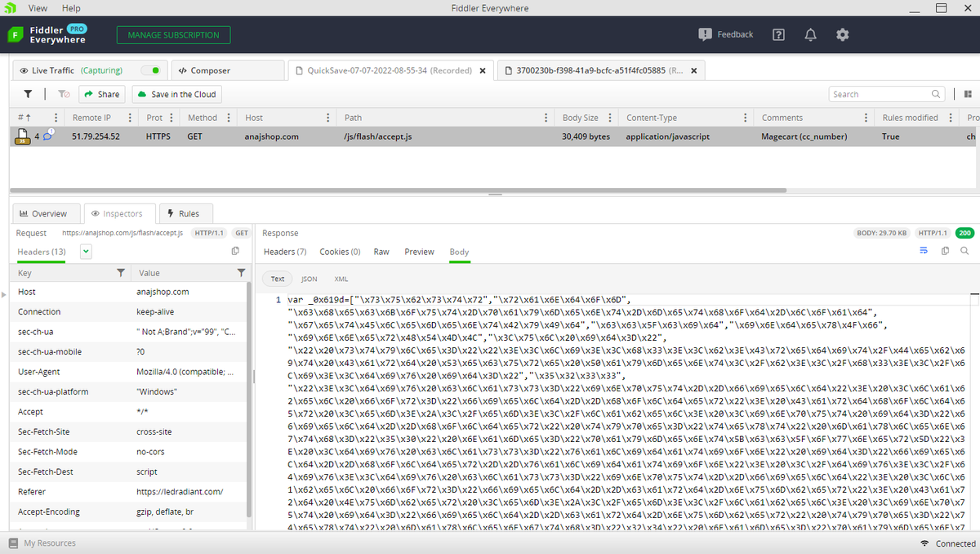Image resolution: width=980 pixels, height=554 pixels.
Task: Open the Comments column options menu
Action: [866, 118]
